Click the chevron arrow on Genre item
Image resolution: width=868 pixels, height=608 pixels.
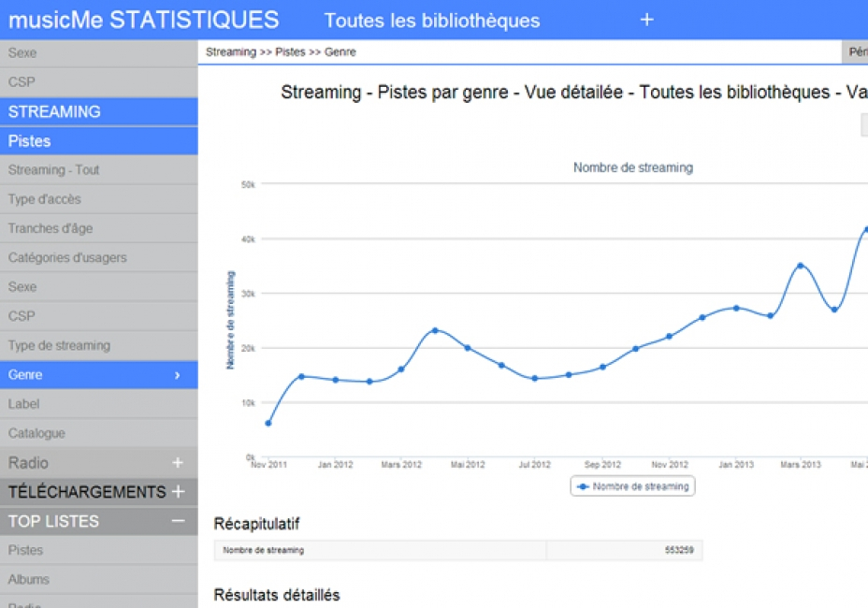pyautogui.click(x=177, y=375)
